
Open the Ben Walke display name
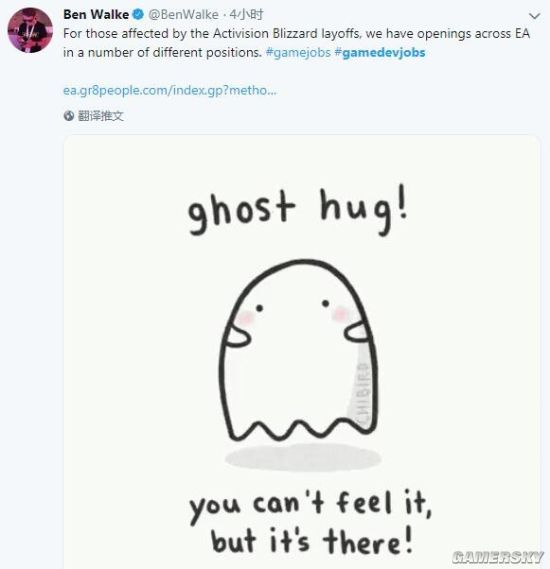pyautogui.click(x=96, y=15)
